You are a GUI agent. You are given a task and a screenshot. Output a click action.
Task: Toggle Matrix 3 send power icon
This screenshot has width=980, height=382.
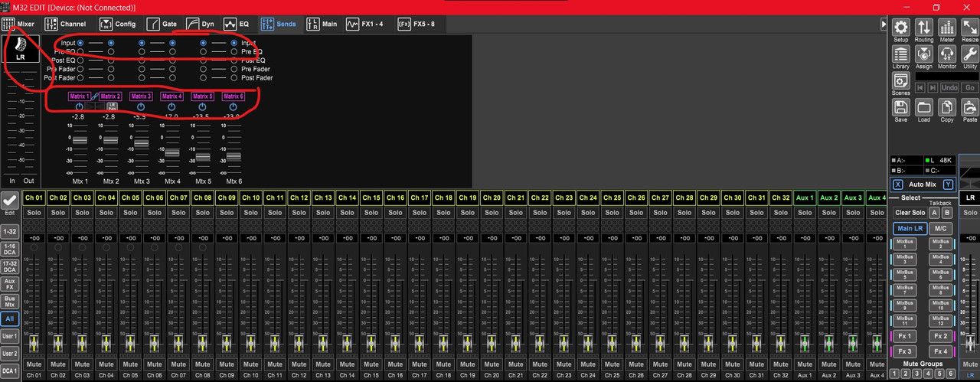pos(141,107)
